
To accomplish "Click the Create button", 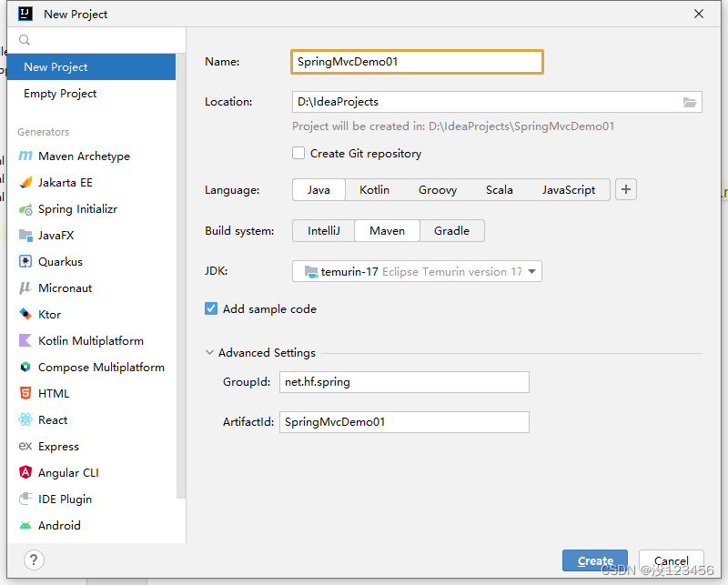I will coord(595,560).
